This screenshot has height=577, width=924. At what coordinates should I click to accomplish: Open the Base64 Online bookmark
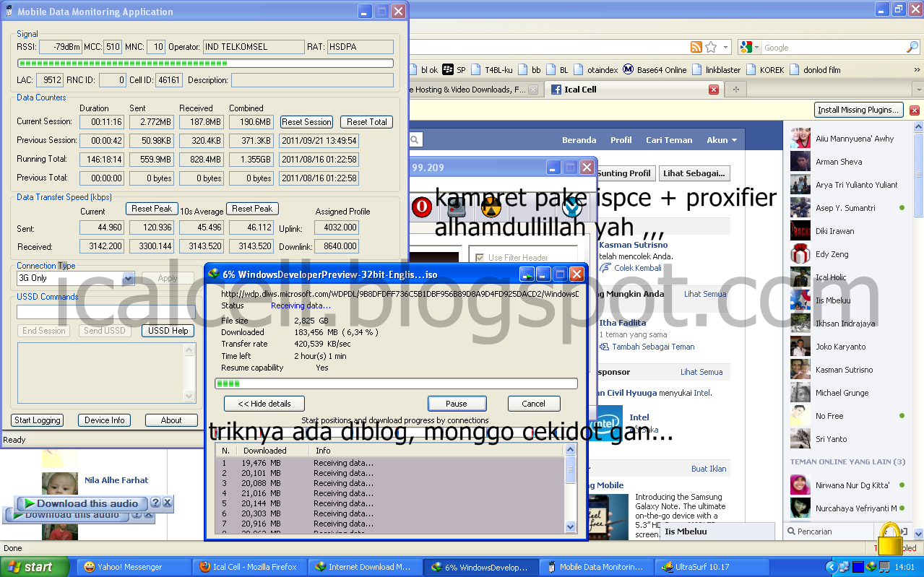point(655,70)
